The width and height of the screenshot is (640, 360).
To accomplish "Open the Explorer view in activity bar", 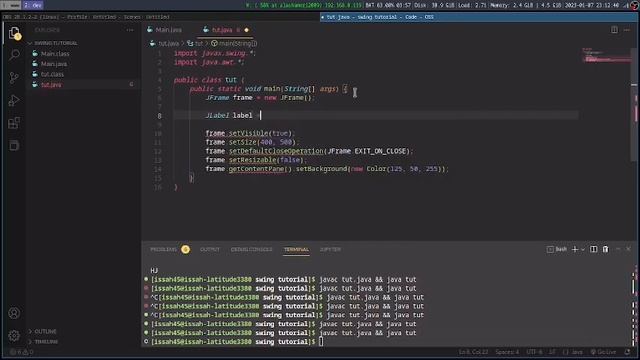I will coord(14,33).
